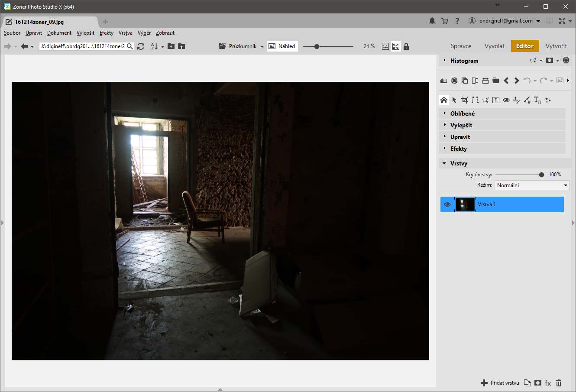Duplicate the layer icon
576x392 pixels.
point(527,383)
